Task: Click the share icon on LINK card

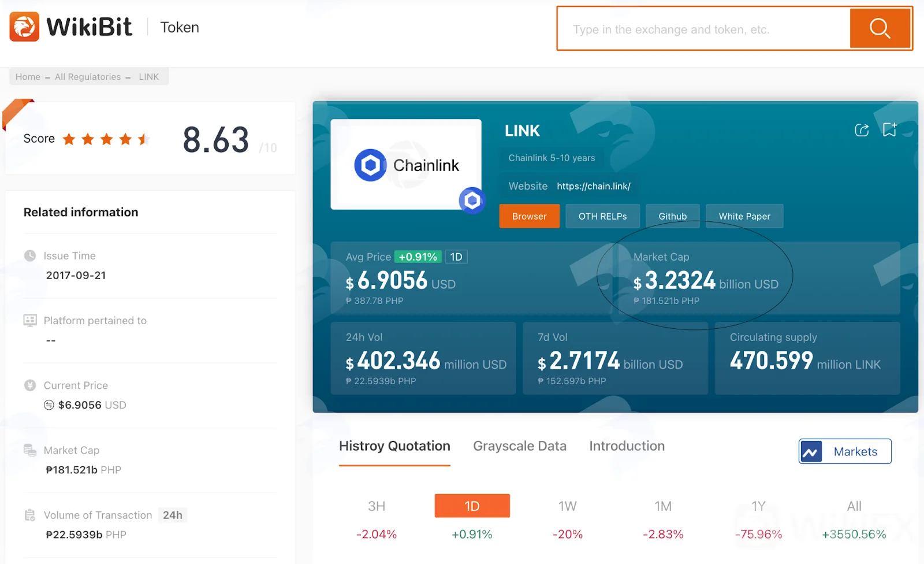Action: [x=862, y=130]
